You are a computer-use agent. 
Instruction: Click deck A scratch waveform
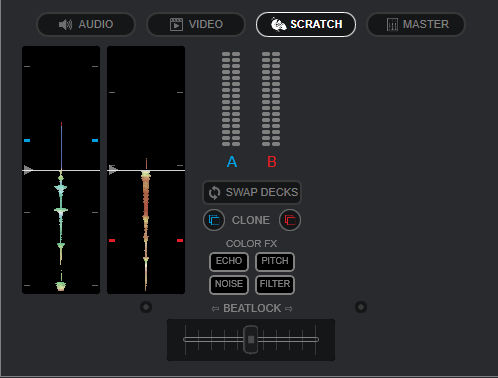coord(61,170)
